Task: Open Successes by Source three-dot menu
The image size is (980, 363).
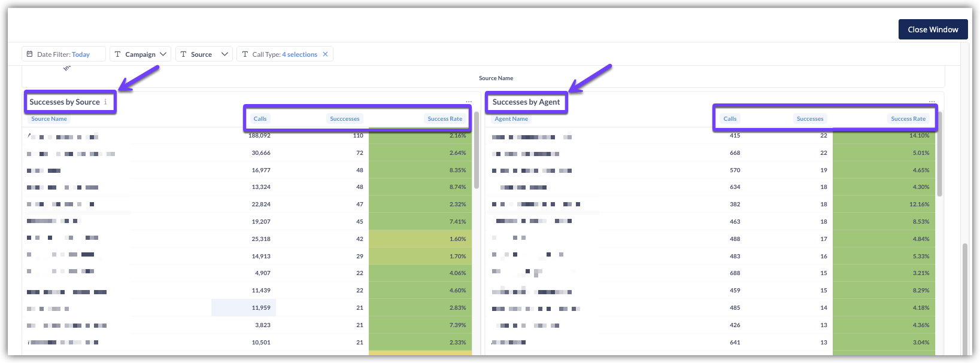Action: coord(469,102)
